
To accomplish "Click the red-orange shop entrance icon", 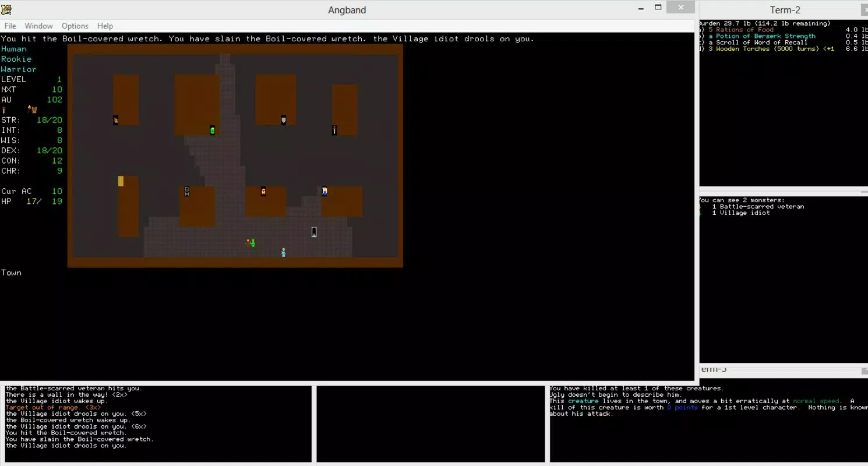I will click(x=263, y=191).
